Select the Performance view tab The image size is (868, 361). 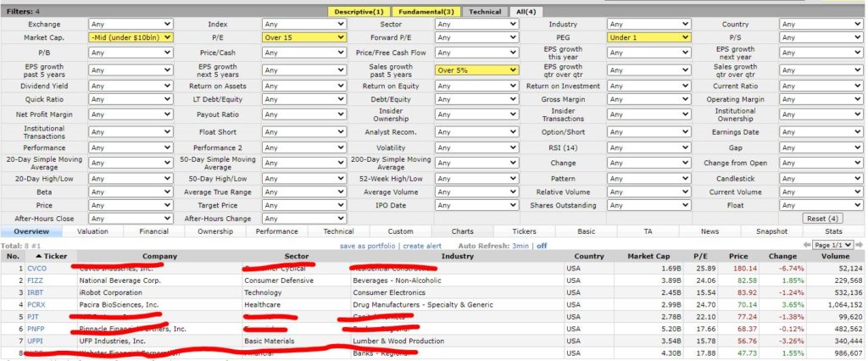tap(277, 231)
